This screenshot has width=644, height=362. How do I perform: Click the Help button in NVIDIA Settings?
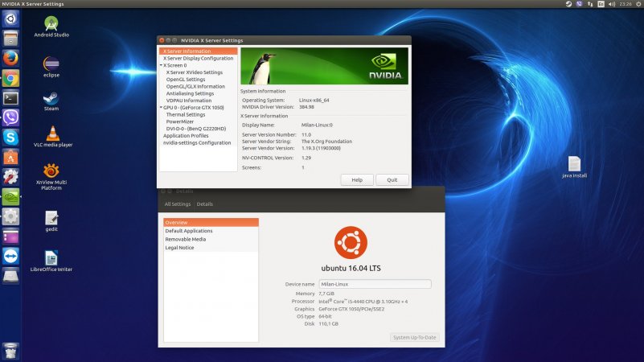click(357, 180)
